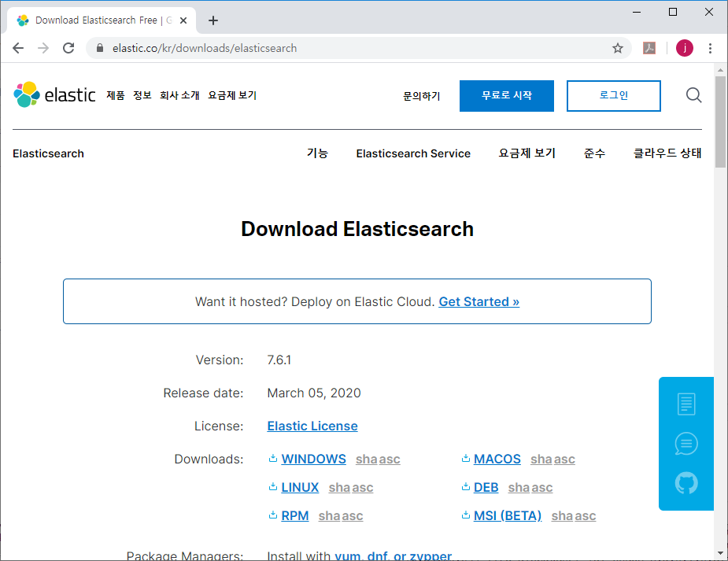
Task: Click the page's vertical scrollbar thumb
Action: (721, 122)
